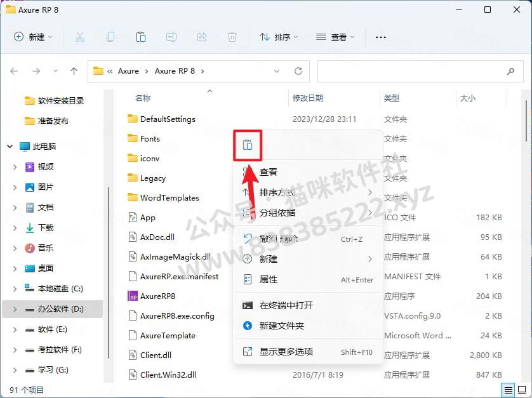Click the WordTemplates folder icon

point(133,197)
